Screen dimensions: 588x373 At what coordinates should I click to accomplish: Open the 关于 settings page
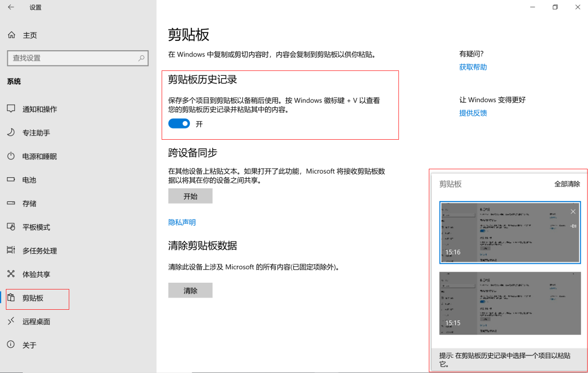(29, 345)
